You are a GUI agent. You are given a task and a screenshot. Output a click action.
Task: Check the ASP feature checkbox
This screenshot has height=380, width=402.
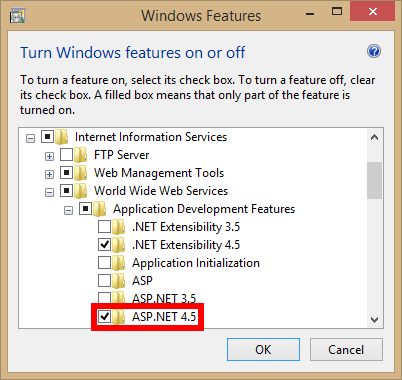click(104, 281)
